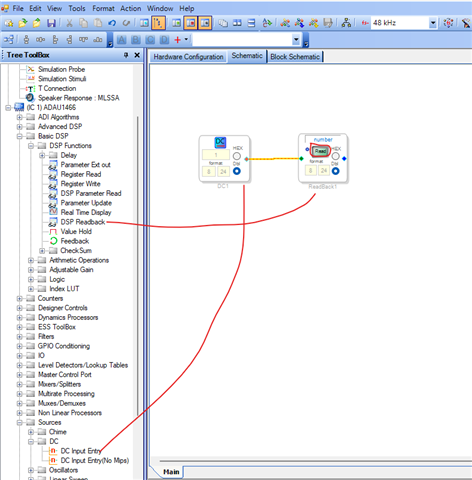Pin the Tree ToolBox panel

click(126, 55)
